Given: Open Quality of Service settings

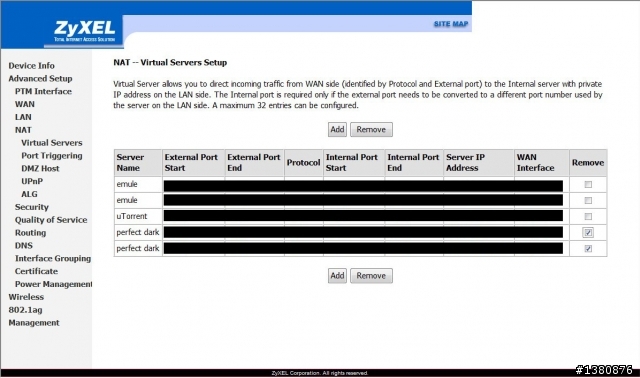Looking at the screenshot, I should [x=51, y=220].
